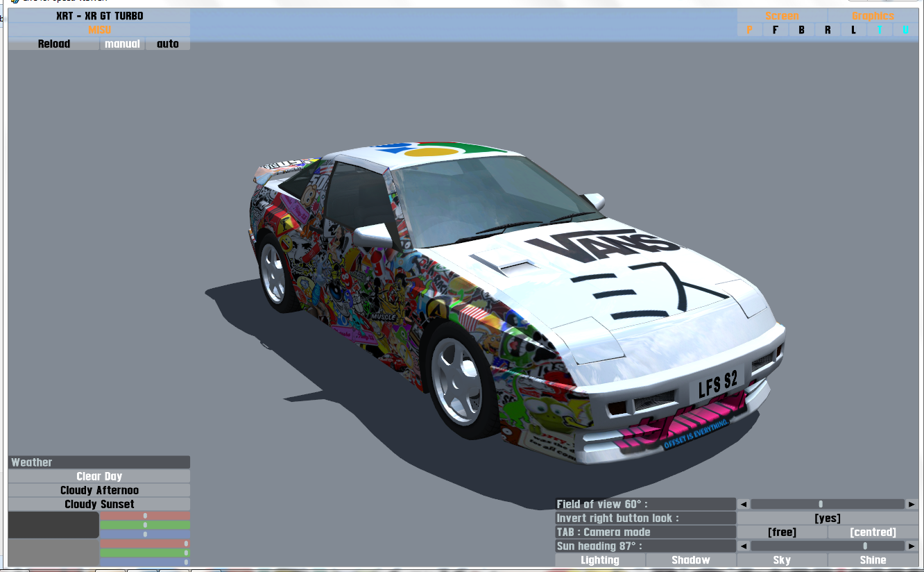Adjust red slider beside the gray swatch
The image size is (924, 572).
pyautogui.click(x=145, y=544)
